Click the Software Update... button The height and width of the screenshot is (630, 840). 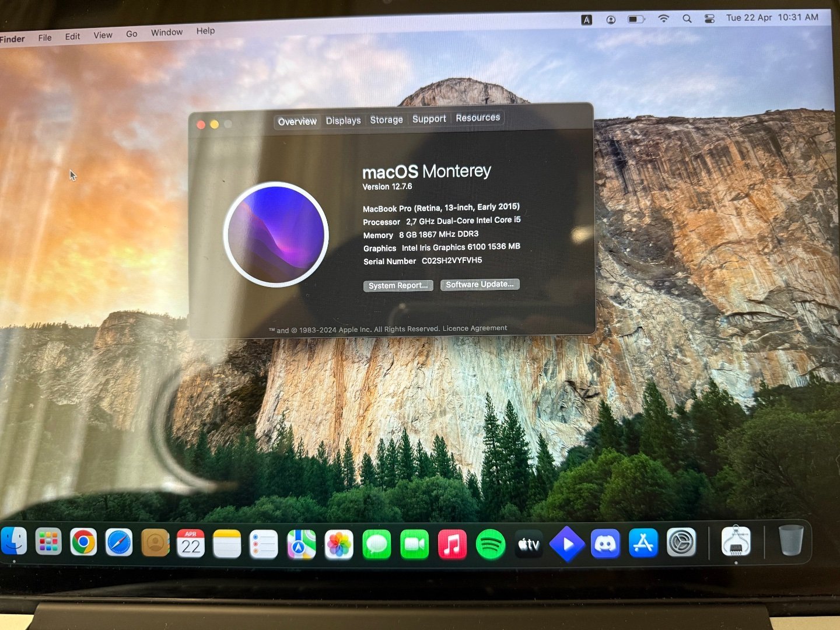tap(480, 284)
